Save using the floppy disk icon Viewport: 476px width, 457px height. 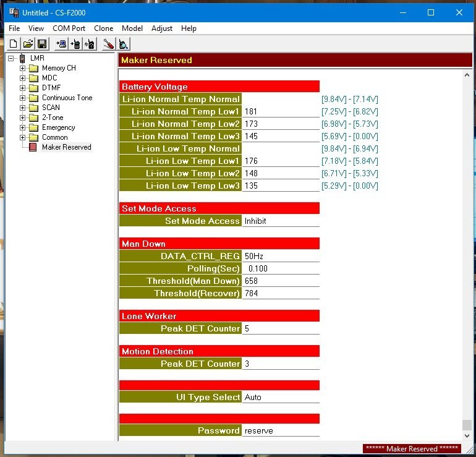pyautogui.click(x=42, y=44)
